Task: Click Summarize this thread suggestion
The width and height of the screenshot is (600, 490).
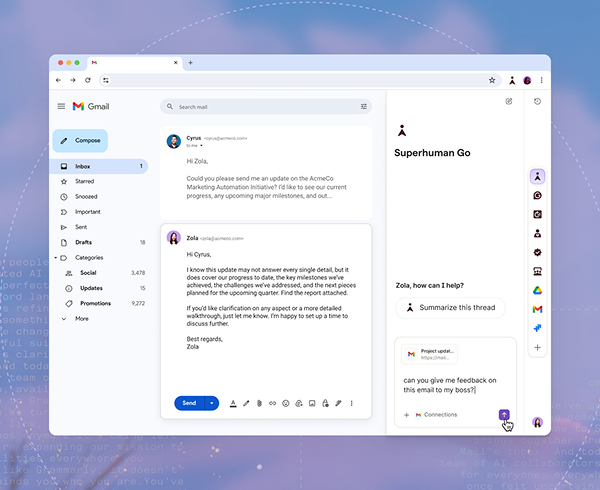Action: click(x=450, y=309)
